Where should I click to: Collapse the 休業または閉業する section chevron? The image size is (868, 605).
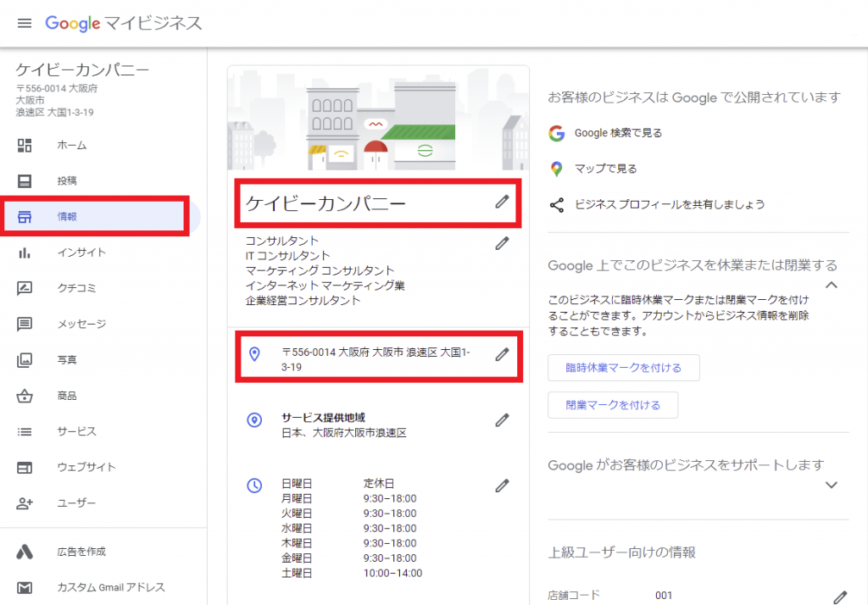coord(832,286)
